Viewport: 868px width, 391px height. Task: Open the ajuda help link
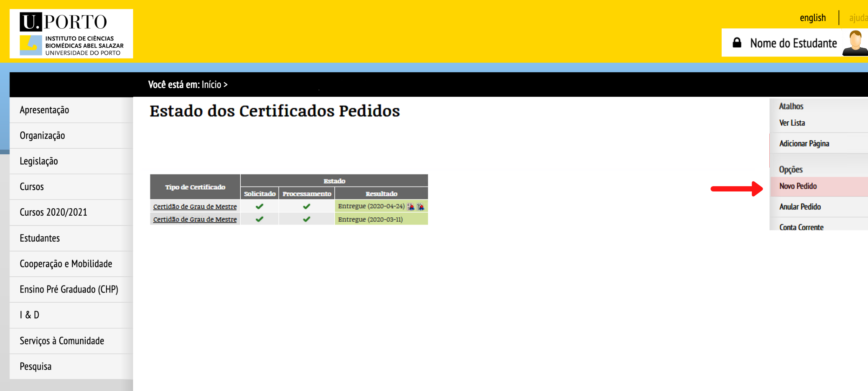point(858,18)
